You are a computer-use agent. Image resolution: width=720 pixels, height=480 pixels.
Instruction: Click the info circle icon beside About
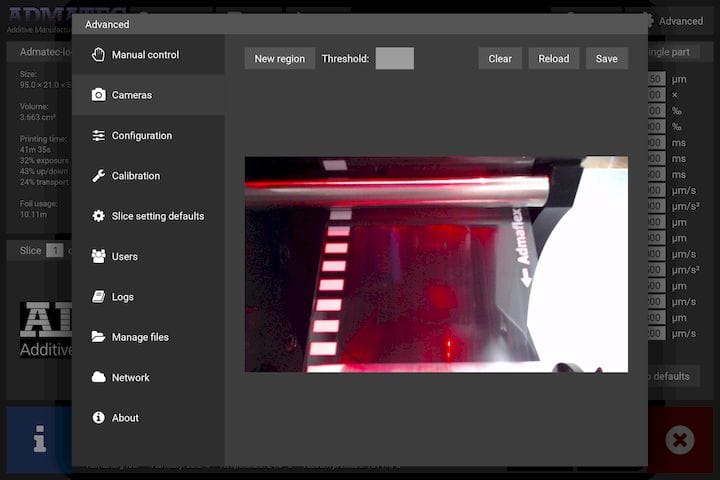pos(98,418)
